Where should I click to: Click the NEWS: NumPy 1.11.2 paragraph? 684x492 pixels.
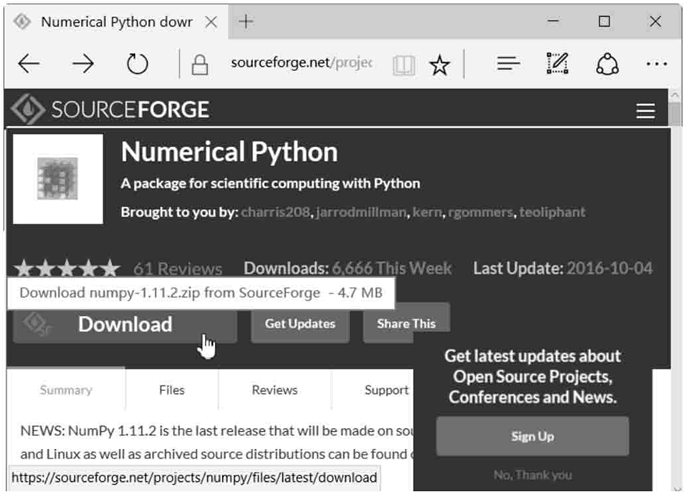[217, 442]
